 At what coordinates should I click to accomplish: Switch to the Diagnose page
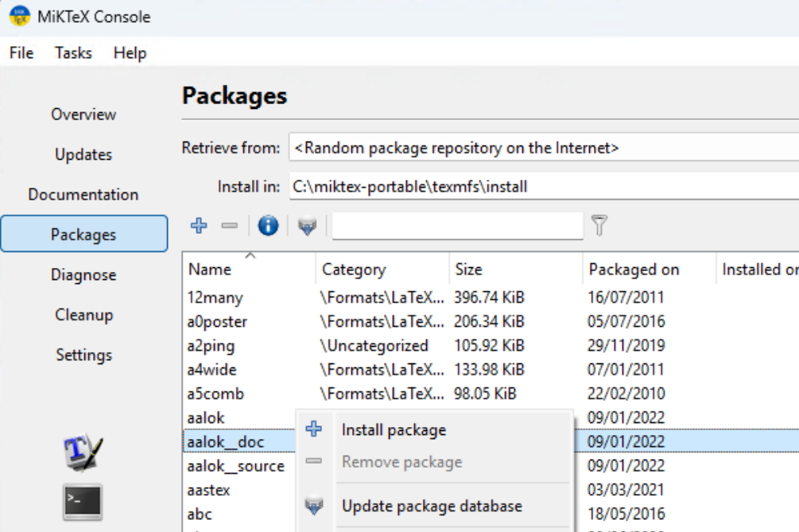coord(83,275)
